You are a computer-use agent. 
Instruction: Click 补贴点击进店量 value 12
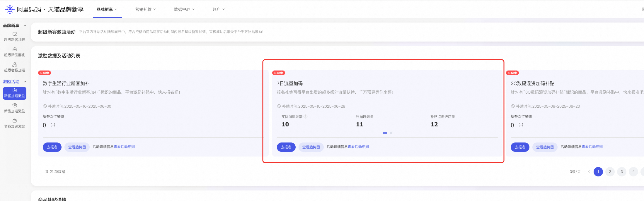pos(434,124)
